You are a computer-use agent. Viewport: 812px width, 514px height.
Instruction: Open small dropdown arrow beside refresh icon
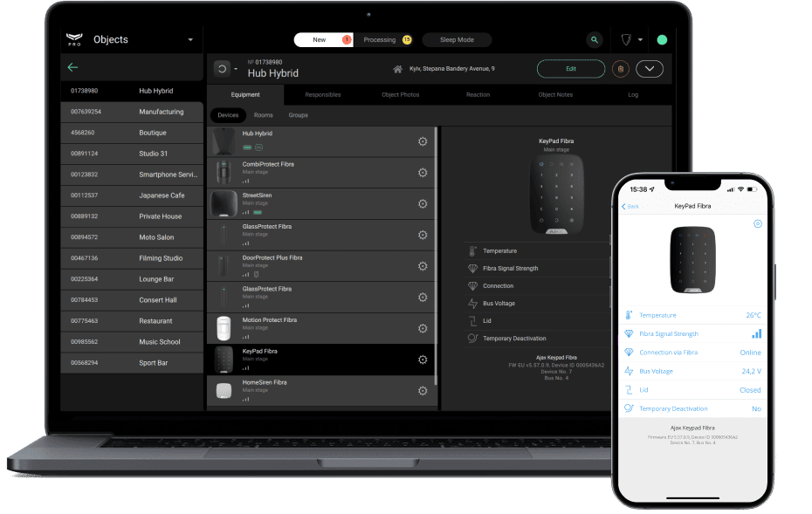[x=236, y=69]
